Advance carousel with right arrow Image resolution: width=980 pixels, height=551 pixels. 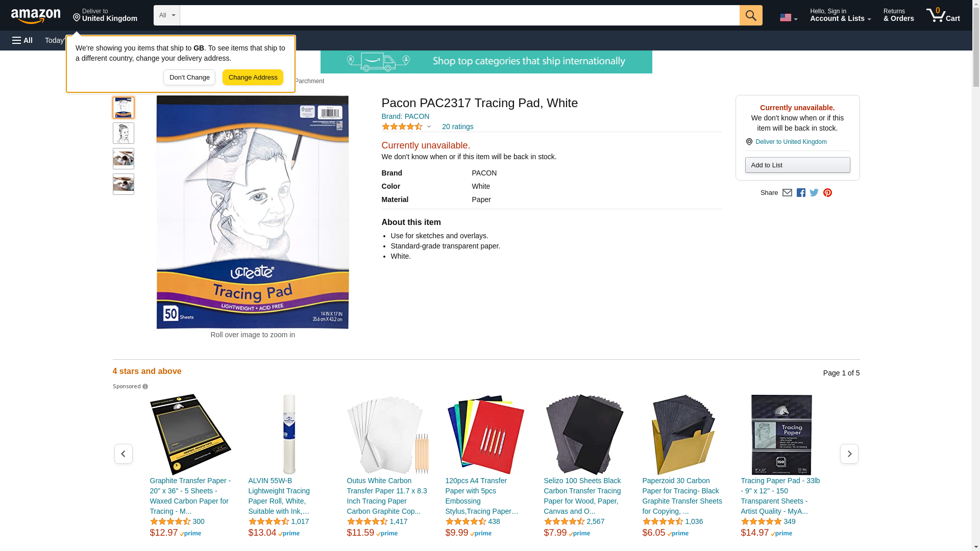pos(849,454)
